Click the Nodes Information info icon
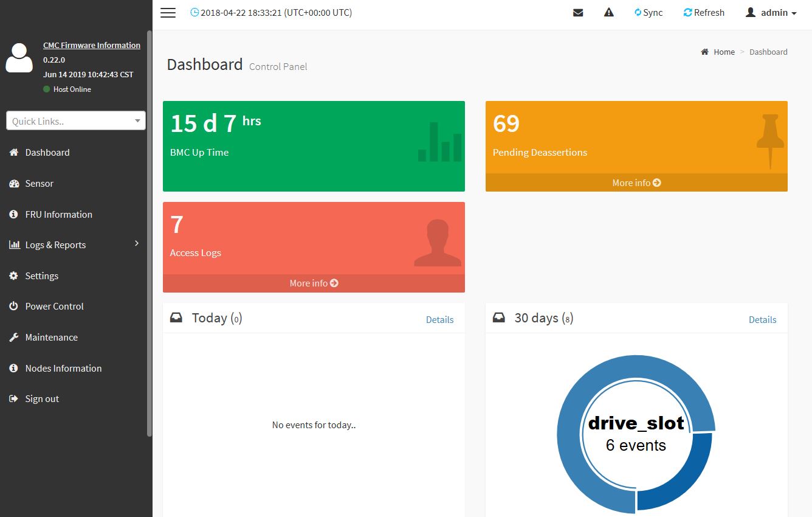This screenshot has height=517, width=812. [13, 368]
